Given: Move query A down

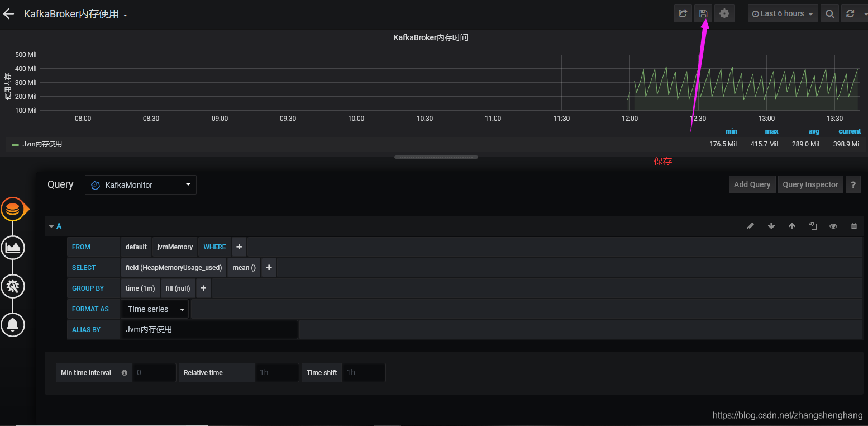Looking at the screenshot, I should coord(771,226).
